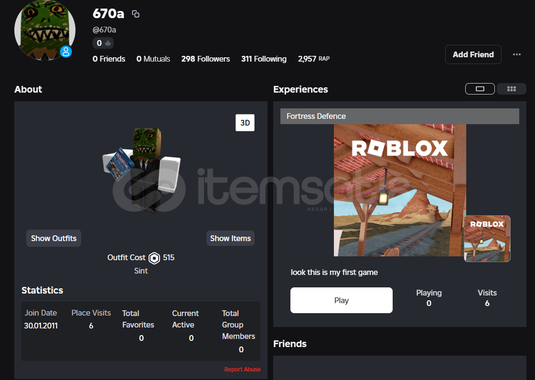This screenshot has height=380, width=535.
Task: Click the large Fortress Defence game image
Action: [x=400, y=190]
